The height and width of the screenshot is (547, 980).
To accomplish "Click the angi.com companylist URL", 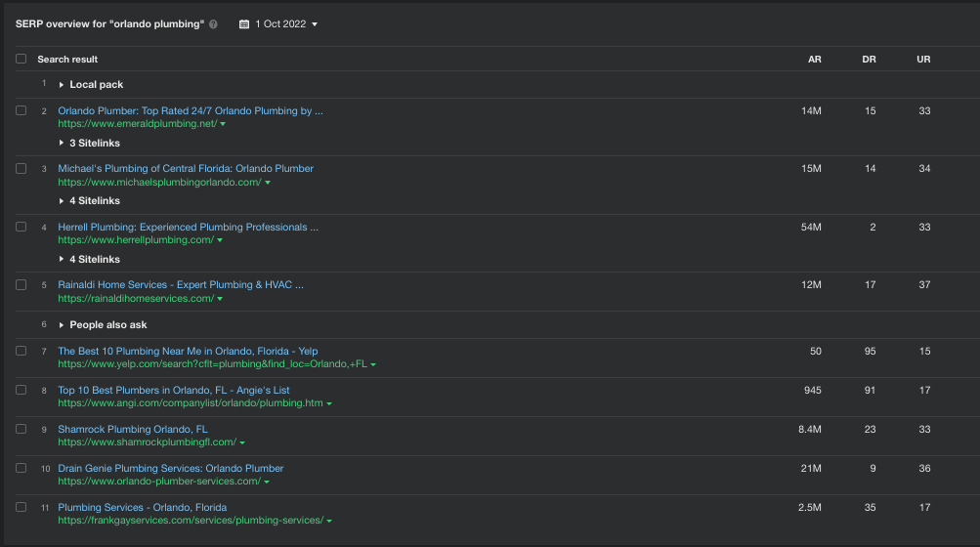I will [x=191, y=403].
